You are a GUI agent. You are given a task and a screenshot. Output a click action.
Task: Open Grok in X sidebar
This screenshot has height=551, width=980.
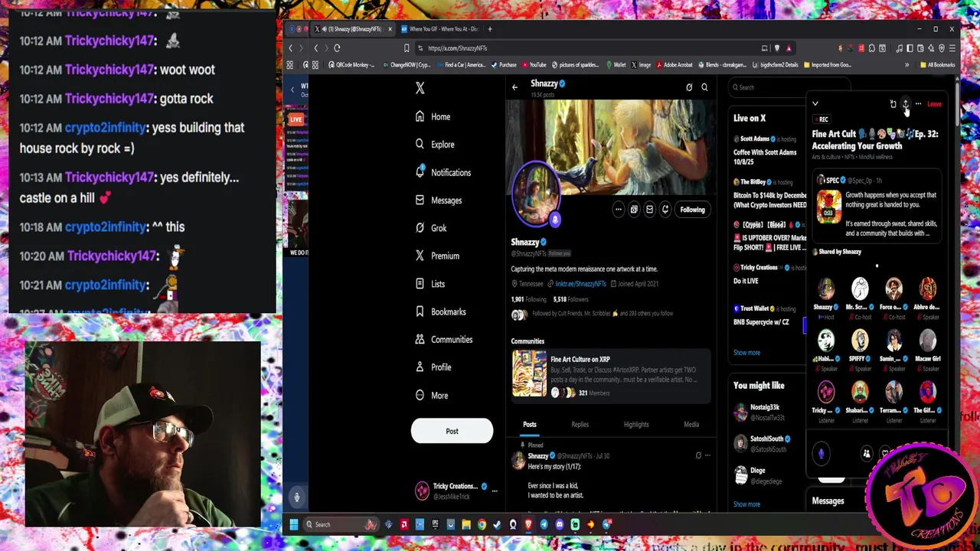430,228
